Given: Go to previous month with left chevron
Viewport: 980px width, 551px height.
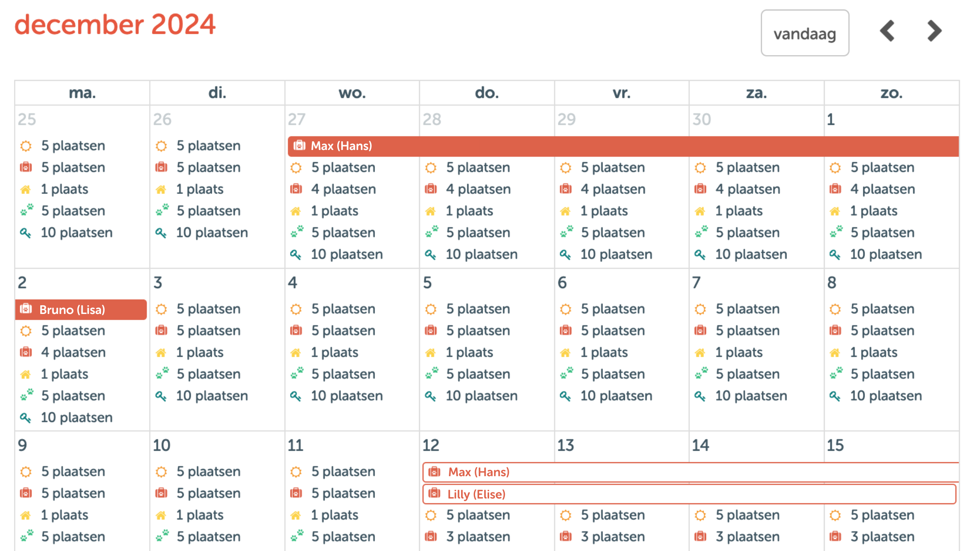Looking at the screenshot, I should pyautogui.click(x=887, y=31).
